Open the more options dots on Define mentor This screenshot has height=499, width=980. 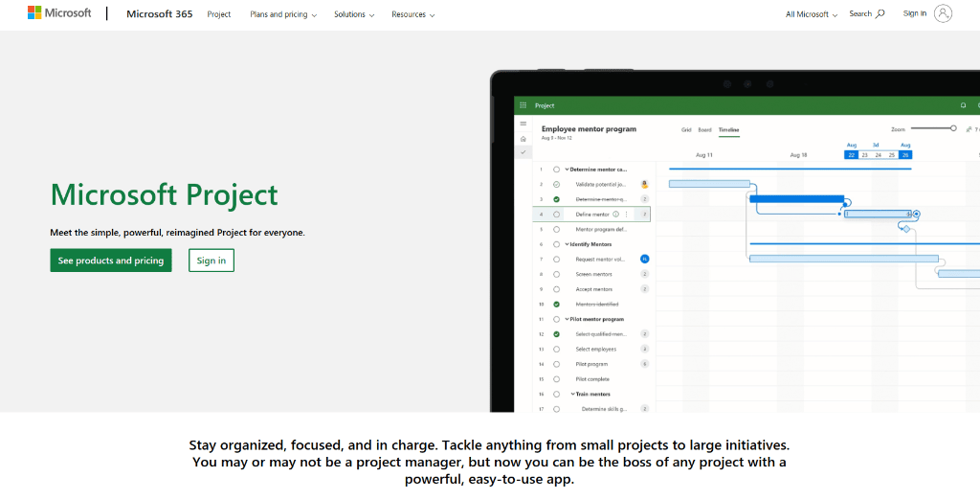626,215
